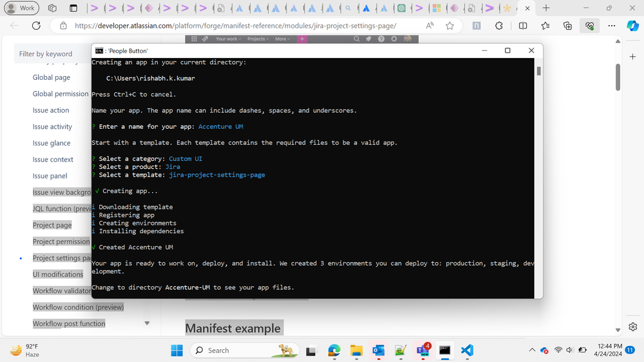
Task: Open settings gear in Jira bar
Action: click(394, 39)
